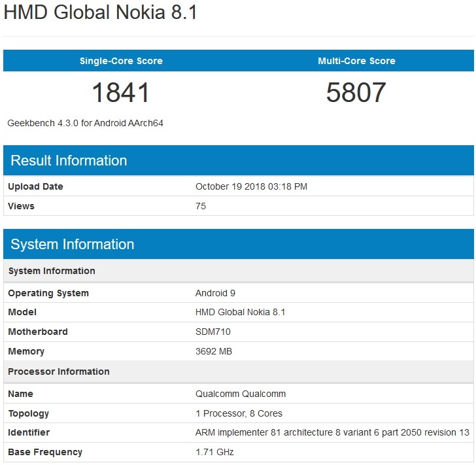Select the Upload Date row label

[35, 186]
